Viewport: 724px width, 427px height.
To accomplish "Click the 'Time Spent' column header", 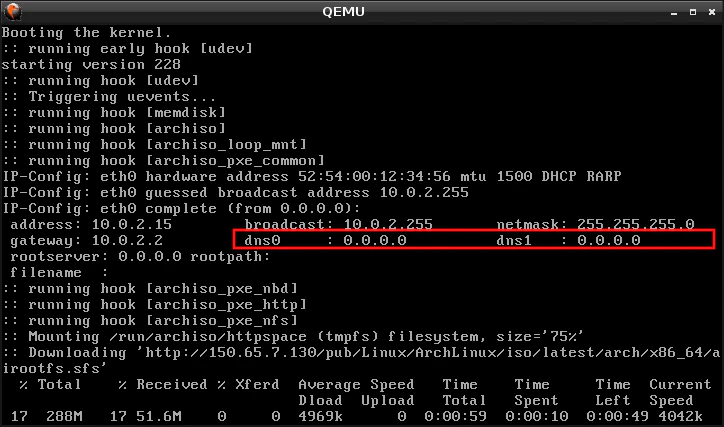I will coord(537,392).
